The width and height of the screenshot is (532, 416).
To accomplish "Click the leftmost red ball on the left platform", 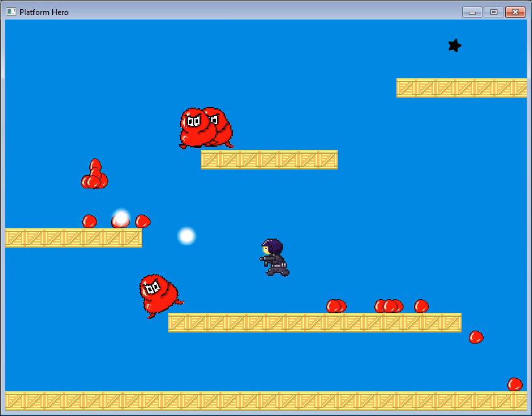I will pos(89,221).
